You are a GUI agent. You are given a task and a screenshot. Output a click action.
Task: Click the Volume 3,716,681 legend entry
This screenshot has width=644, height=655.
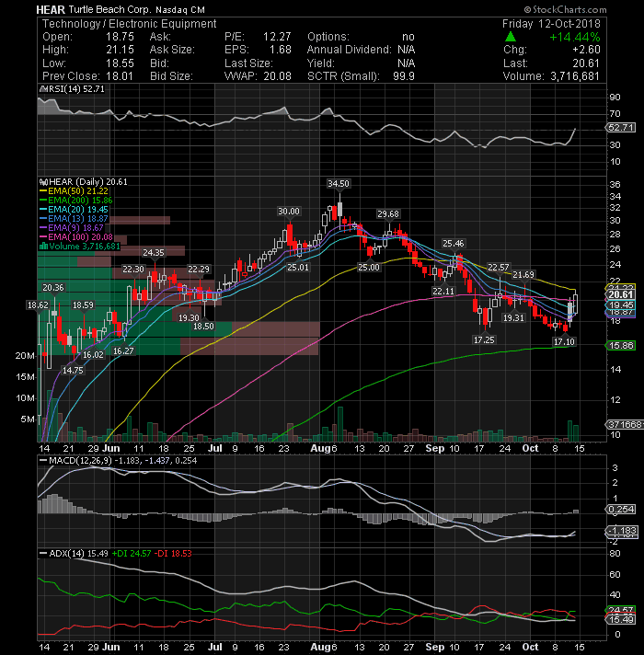[x=79, y=246]
